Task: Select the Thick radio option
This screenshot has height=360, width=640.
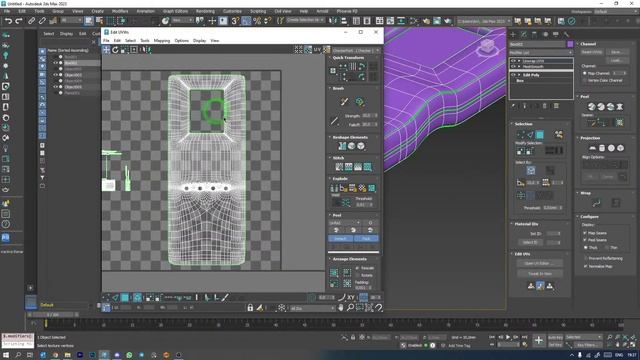Action: (x=586, y=248)
